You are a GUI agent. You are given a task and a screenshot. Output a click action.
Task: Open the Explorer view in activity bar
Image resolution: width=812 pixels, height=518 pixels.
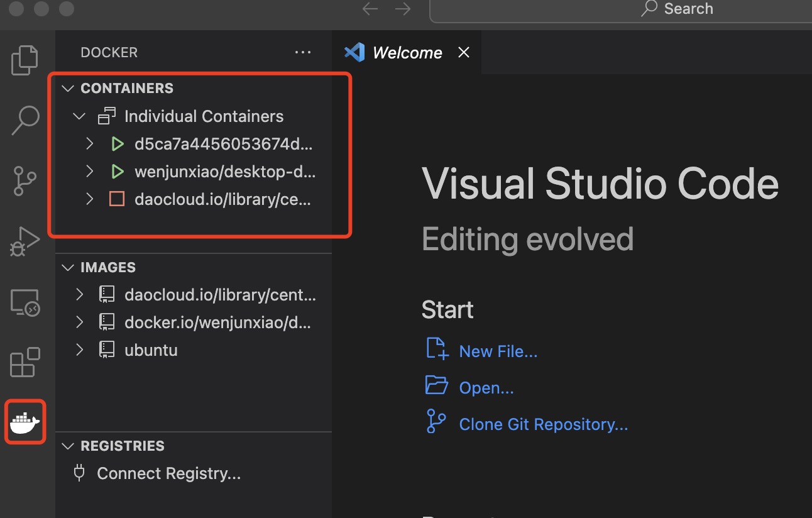(25, 60)
